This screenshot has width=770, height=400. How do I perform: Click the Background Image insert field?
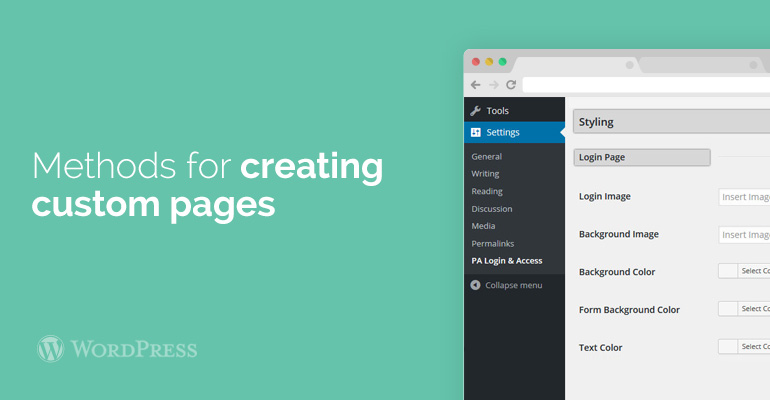[x=744, y=235]
